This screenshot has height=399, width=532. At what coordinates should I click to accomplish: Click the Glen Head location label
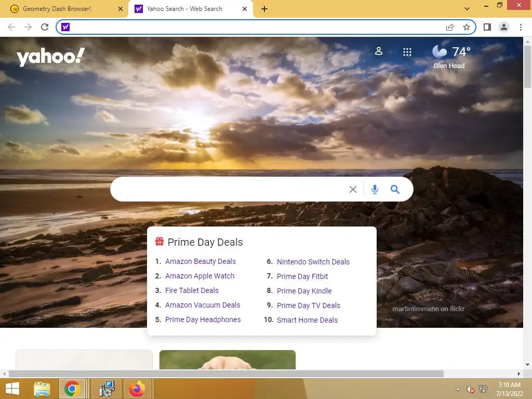click(x=448, y=66)
